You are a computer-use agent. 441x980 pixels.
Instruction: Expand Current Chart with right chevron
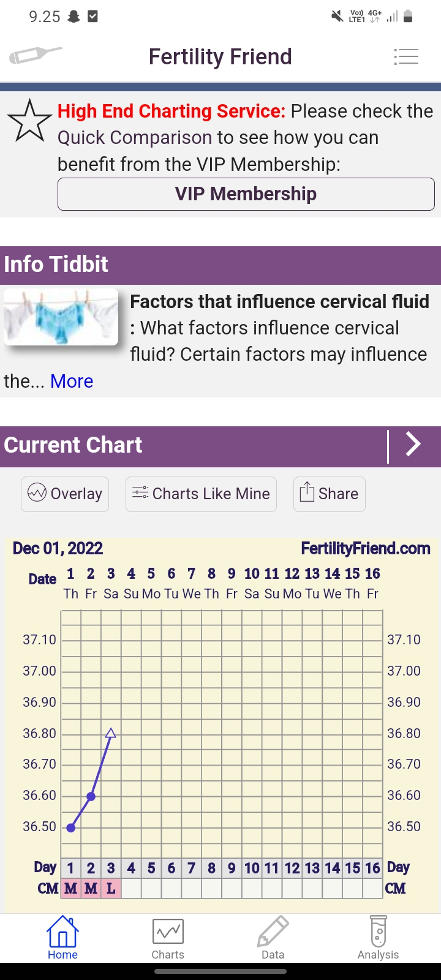tap(413, 445)
